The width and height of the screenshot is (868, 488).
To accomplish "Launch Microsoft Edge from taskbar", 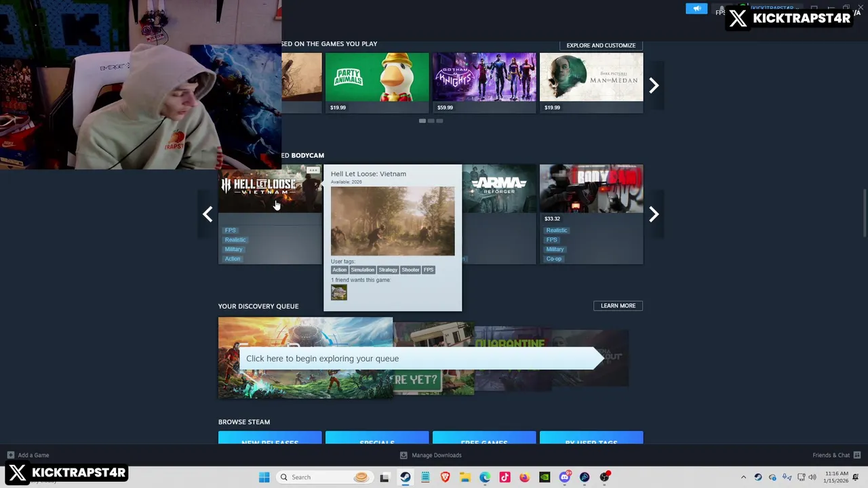I will point(485,477).
